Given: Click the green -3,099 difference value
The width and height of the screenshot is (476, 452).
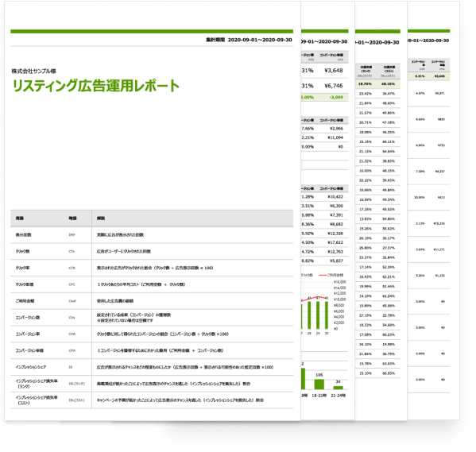Looking at the screenshot, I should [x=336, y=97].
